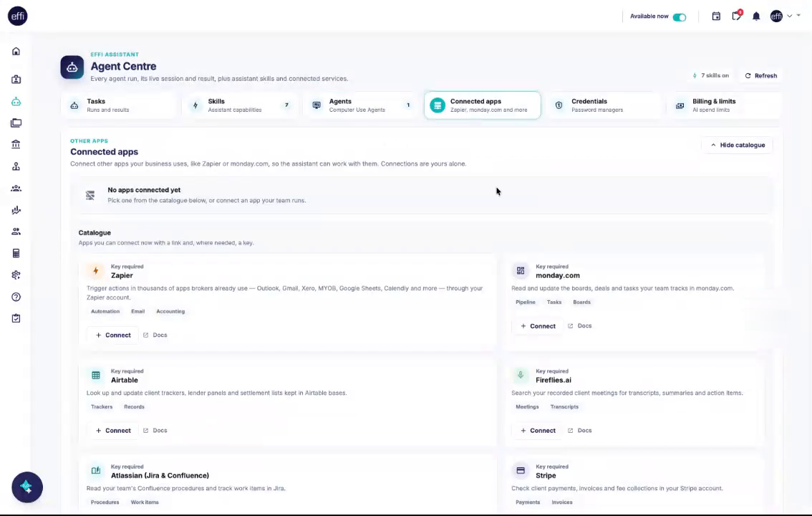
Task: Click the Payments tag on Stripe
Action: [528, 502]
